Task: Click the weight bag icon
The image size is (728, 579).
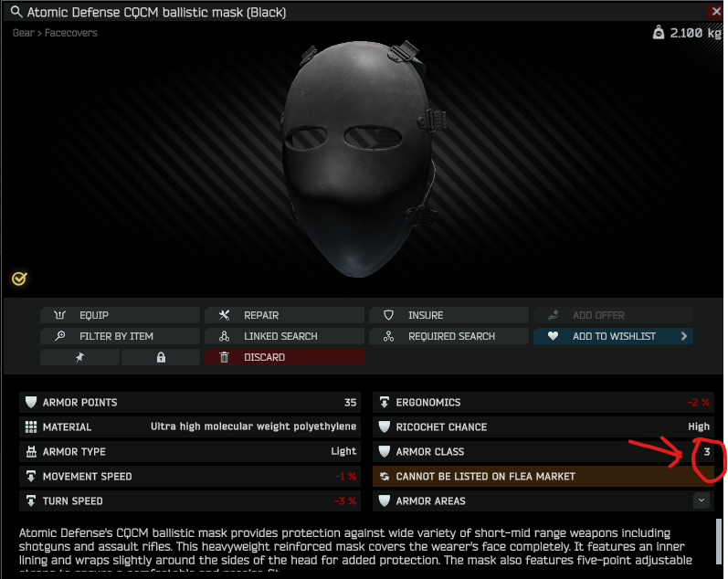Action: (x=659, y=33)
